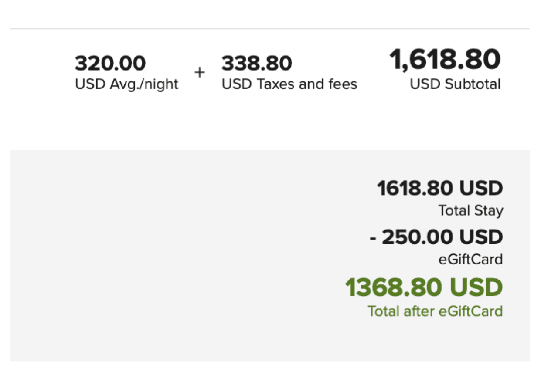
Task: Select the "USD Taxes and fees" label
Action: [289, 84]
